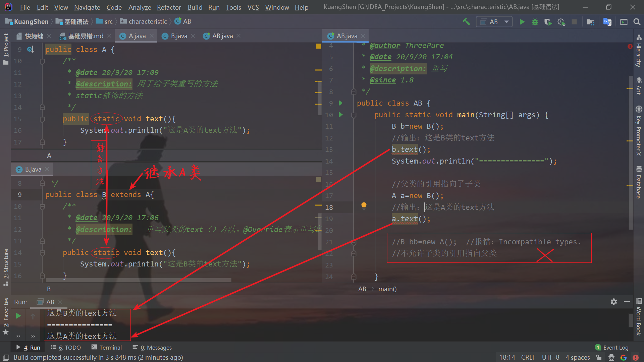The width and height of the screenshot is (644, 362).
Task: Open the Key Promoter X sidebar panel
Action: (x=639, y=131)
